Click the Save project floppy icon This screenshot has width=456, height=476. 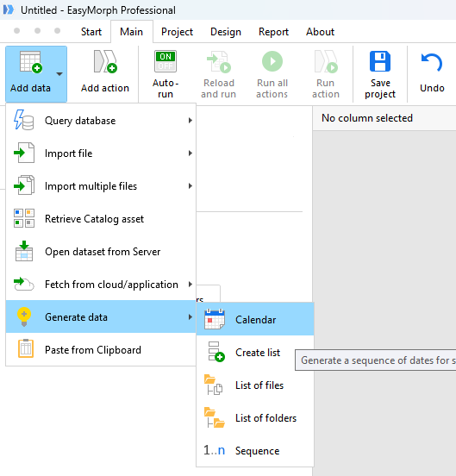point(380,61)
